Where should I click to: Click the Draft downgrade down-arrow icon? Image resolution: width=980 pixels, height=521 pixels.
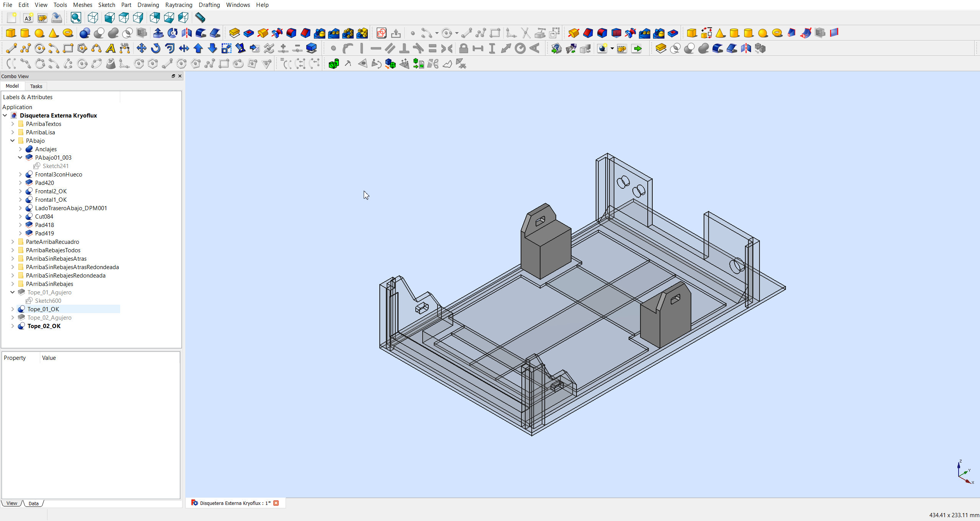[x=212, y=49]
